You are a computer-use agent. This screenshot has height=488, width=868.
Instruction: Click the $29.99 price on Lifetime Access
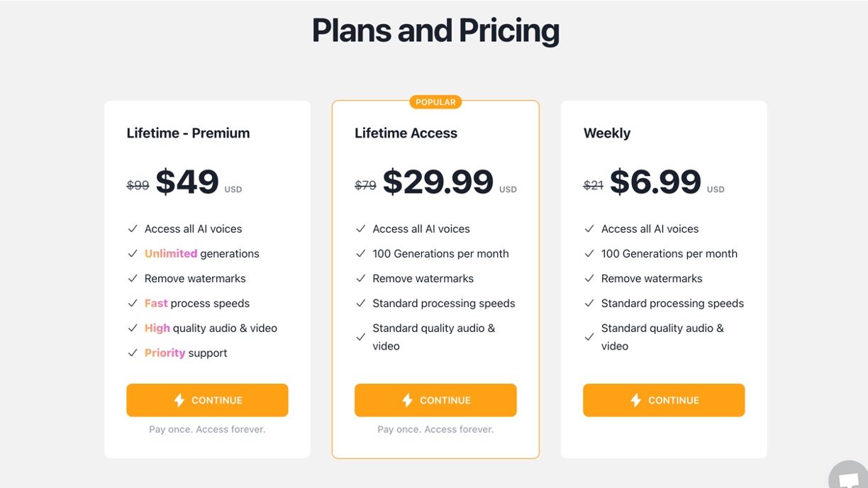point(438,182)
